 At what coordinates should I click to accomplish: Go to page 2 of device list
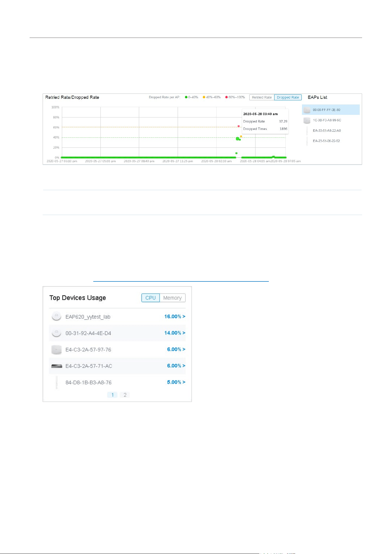(x=125, y=395)
